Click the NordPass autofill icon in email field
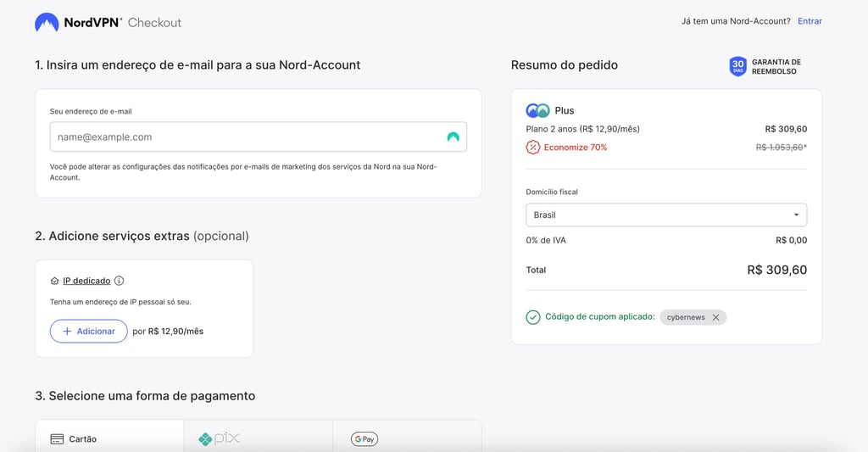Viewport: 868px width, 452px height. tap(453, 137)
